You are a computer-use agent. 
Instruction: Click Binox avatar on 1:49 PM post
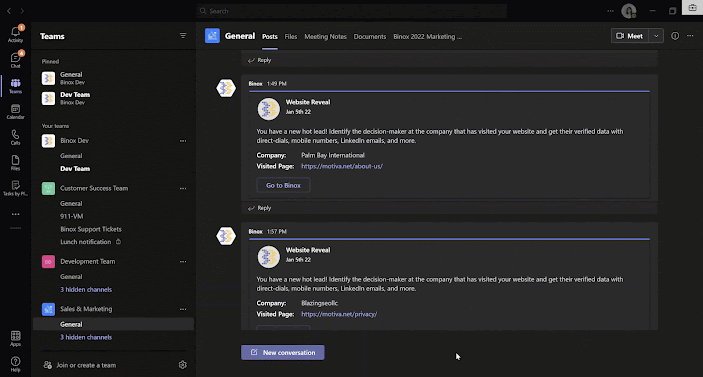point(226,88)
